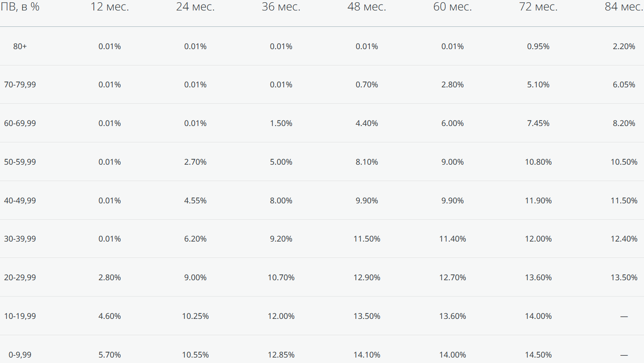Image resolution: width=644 pixels, height=363 pixels.
Task: Click the "72 мес." column header
Action: pos(538,7)
